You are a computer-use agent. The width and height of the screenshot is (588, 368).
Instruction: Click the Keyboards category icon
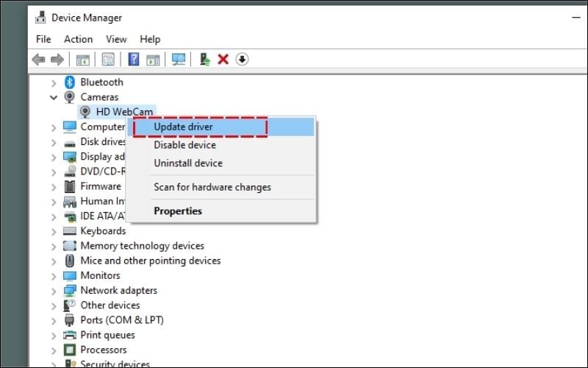click(x=70, y=231)
